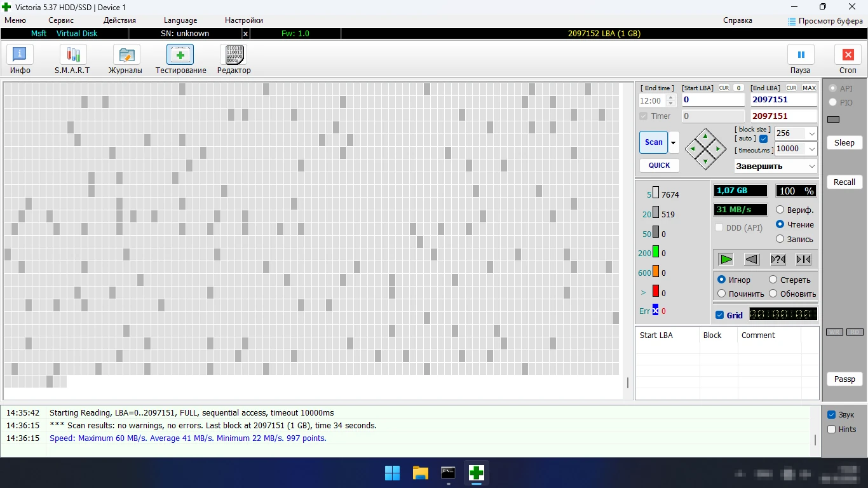The width and height of the screenshot is (868, 488).
Task: Enable the Hints checkbox
Action: click(x=831, y=430)
